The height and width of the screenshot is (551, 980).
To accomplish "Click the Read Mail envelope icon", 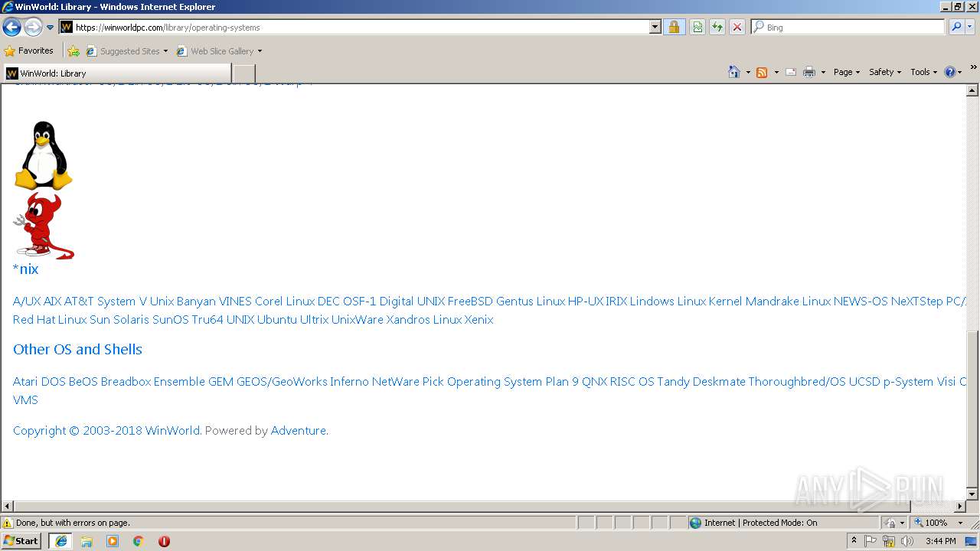I will point(791,72).
